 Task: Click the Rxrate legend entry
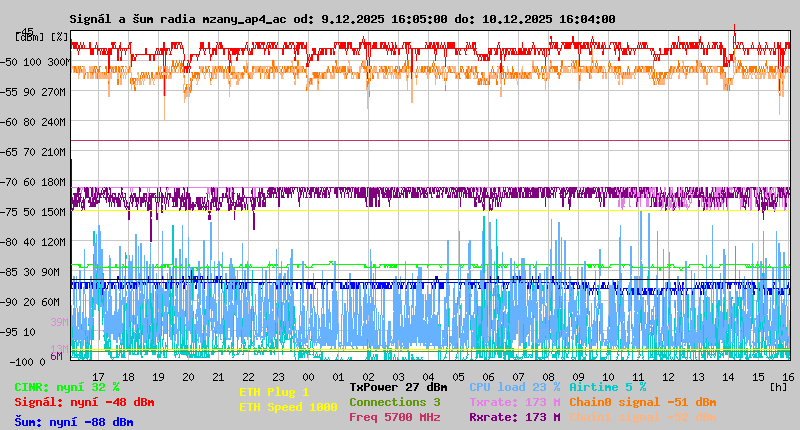pyautogui.click(x=514, y=417)
